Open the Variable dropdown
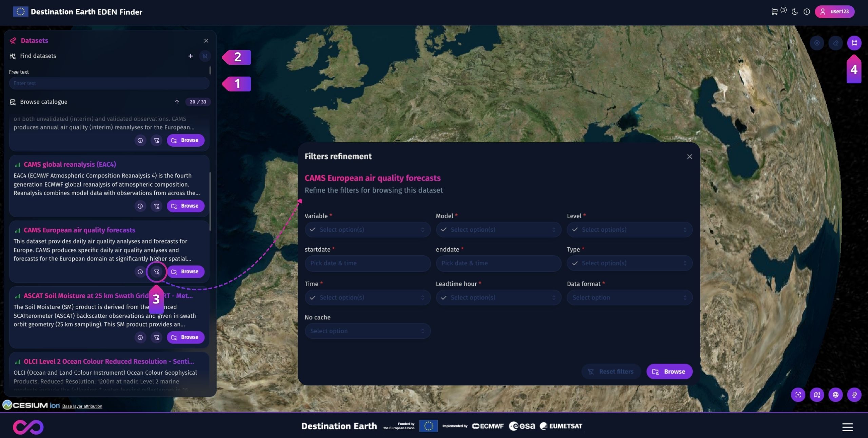Image resolution: width=868 pixels, height=438 pixels. (368, 230)
